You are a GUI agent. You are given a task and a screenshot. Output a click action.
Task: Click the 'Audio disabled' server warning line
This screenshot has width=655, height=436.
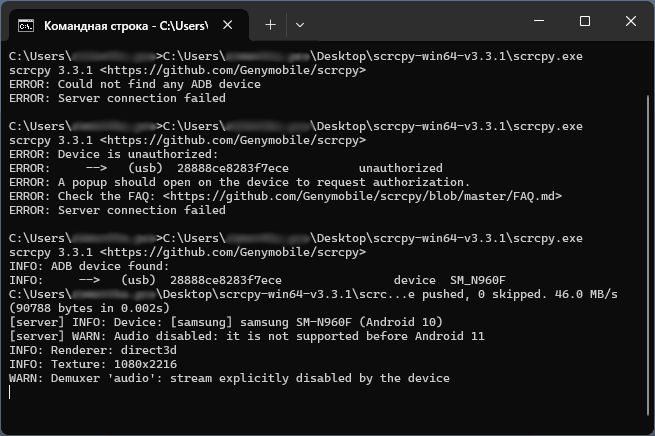coord(247,336)
